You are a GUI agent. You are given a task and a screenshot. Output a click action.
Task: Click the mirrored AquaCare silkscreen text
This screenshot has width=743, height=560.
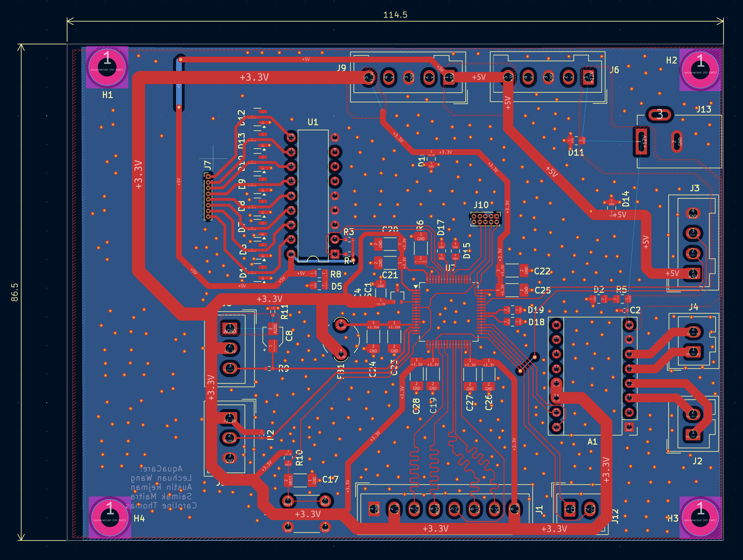point(161,469)
